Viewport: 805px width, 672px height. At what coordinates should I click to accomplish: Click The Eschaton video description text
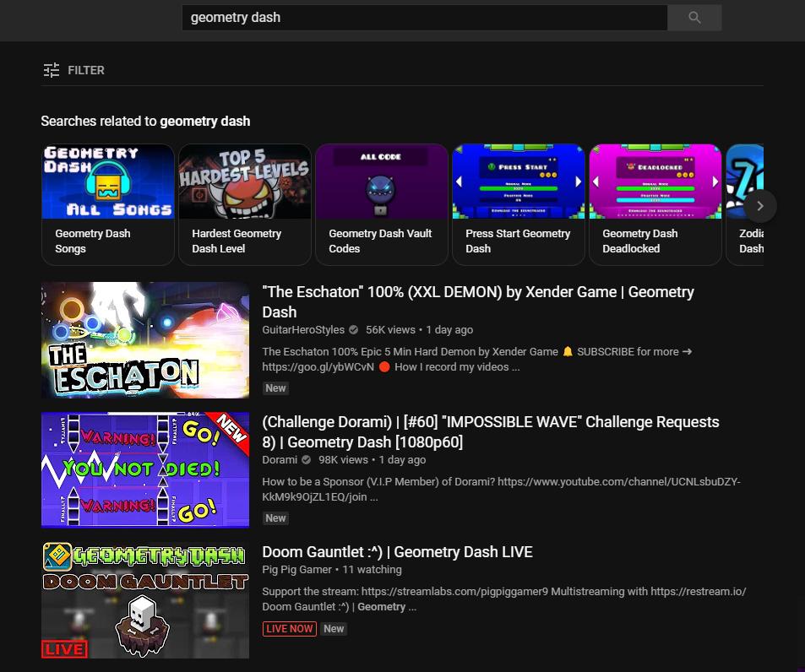[x=477, y=359]
